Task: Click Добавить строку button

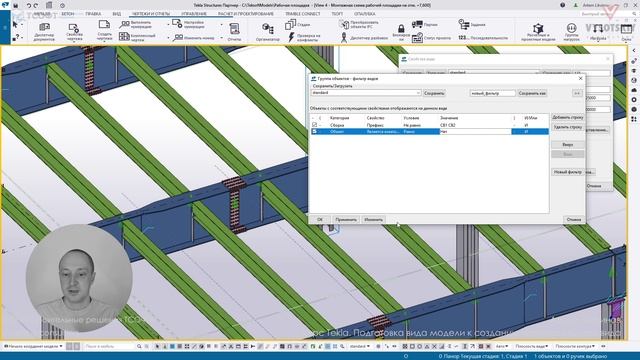Action: click(567, 117)
